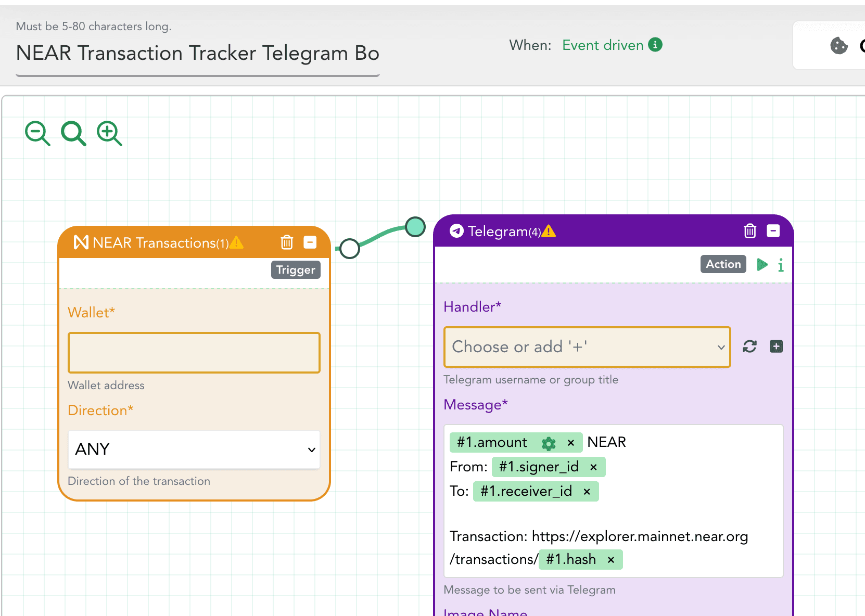Click the 'Must be 5-80 characters long.' hint

click(x=94, y=27)
